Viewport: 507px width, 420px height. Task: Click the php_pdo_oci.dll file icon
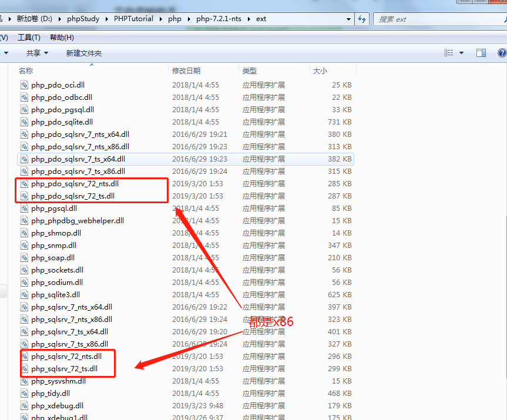tap(24, 85)
